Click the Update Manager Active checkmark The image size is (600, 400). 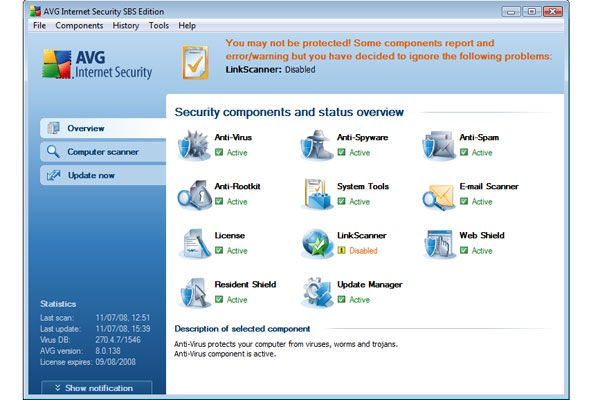pyautogui.click(x=341, y=299)
